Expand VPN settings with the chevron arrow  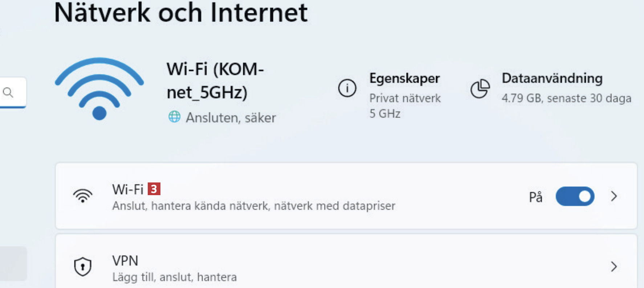point(614,267)
